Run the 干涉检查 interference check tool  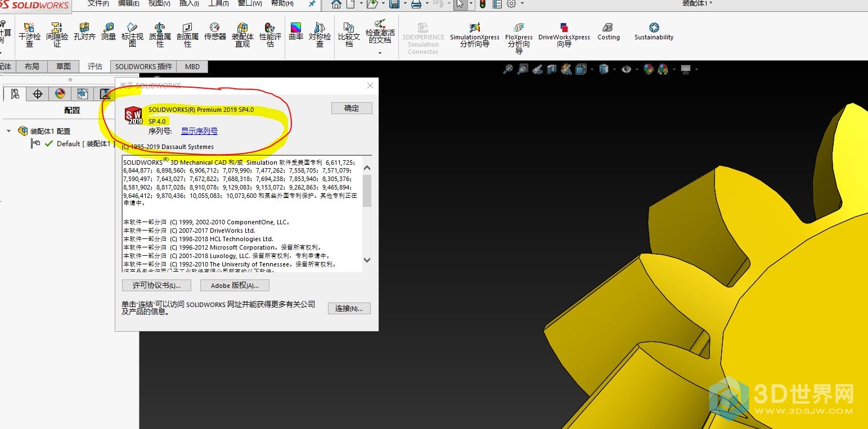click(x=29, y=35)
